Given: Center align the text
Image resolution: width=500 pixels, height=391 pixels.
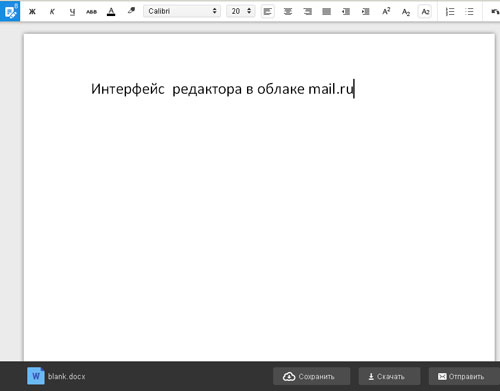Looking at the screenshot, I should 288,12.
